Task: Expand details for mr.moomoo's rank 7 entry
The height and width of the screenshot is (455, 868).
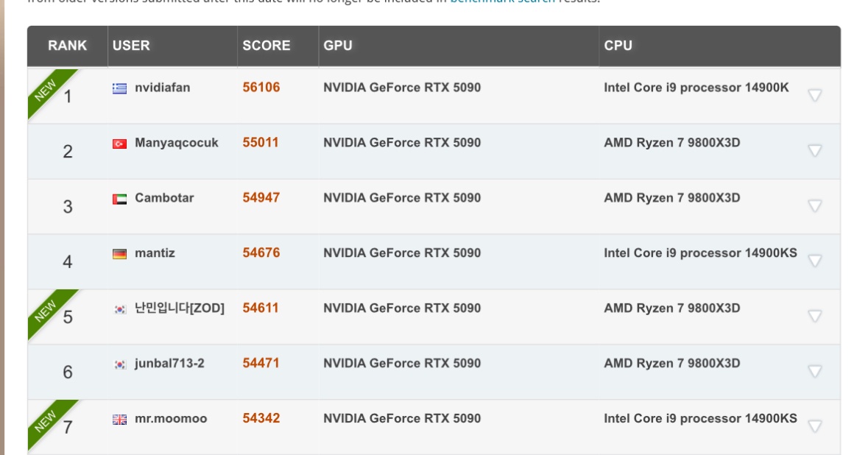Action: tap(814, 426)
